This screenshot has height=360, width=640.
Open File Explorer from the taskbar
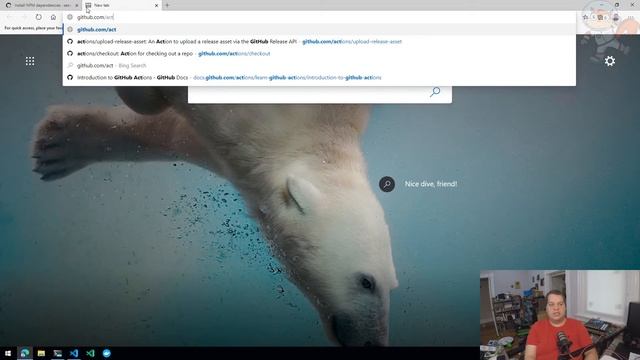41,353
